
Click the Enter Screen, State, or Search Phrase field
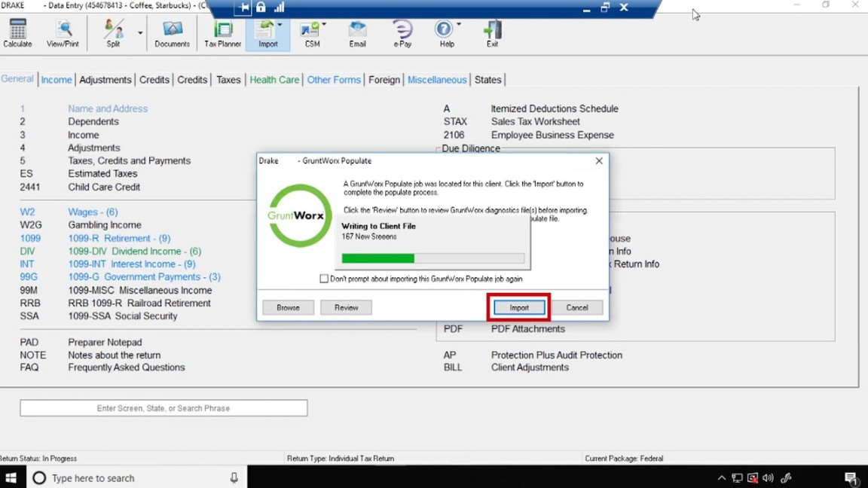(164, 408)
